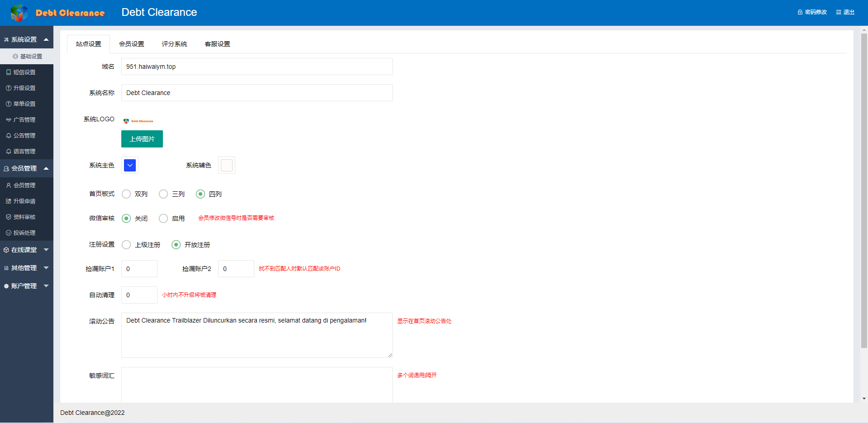Expand the 账户管理 sidebar section

[x=26, y=286]
